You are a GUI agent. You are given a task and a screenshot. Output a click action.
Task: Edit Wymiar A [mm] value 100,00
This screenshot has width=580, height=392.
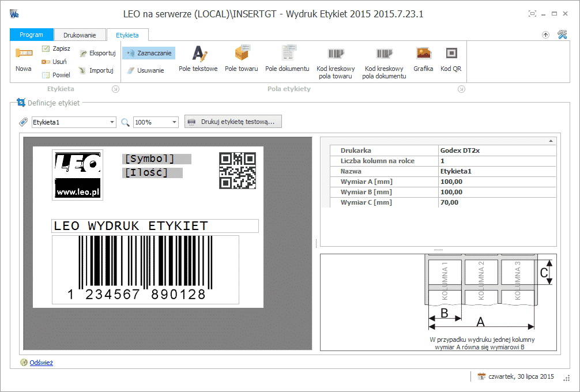point(497,182)
